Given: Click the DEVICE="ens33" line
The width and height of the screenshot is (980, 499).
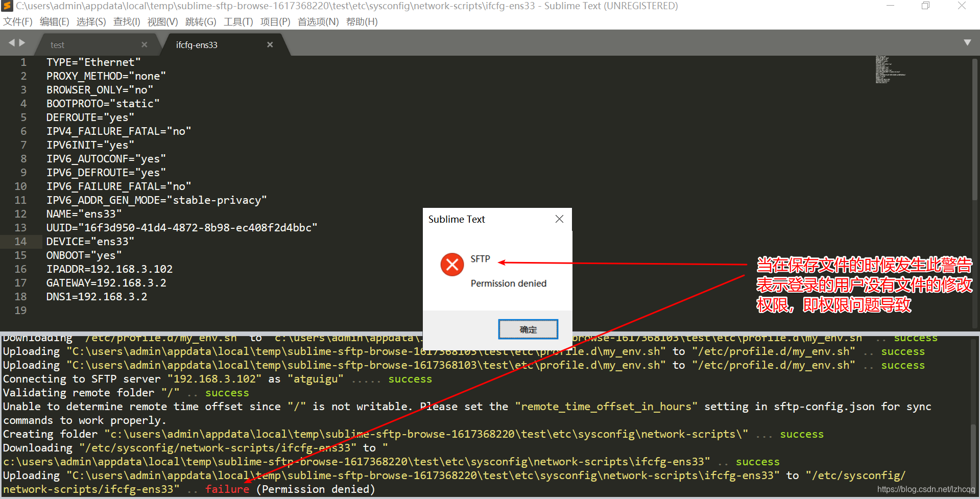Looking at the screenshot, I should 90,241.
